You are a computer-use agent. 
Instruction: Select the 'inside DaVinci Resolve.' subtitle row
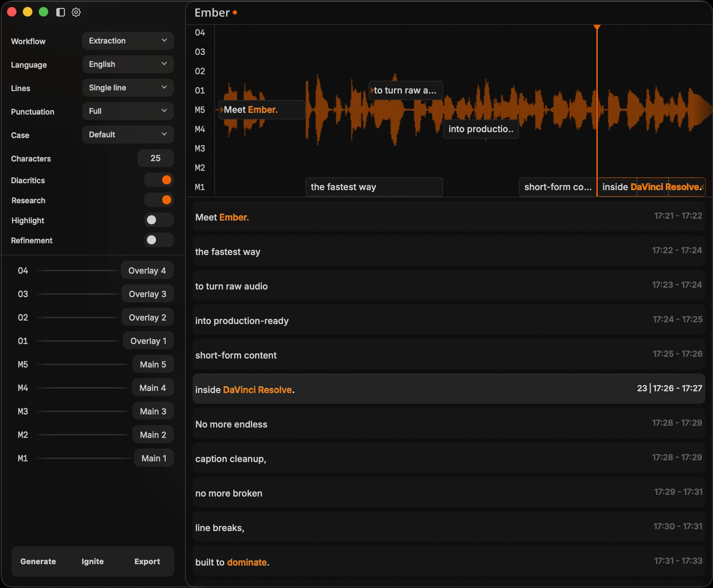pyautogui.click(x=449, y=389)
